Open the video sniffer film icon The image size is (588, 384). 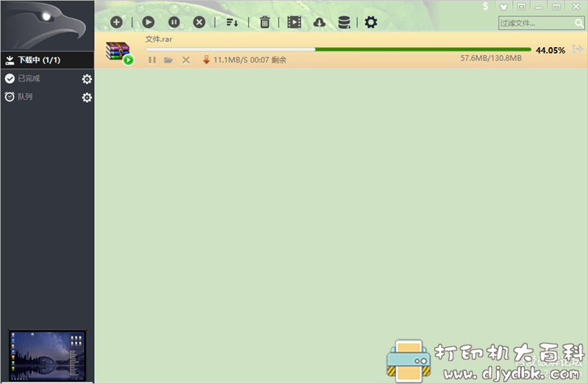294,22
